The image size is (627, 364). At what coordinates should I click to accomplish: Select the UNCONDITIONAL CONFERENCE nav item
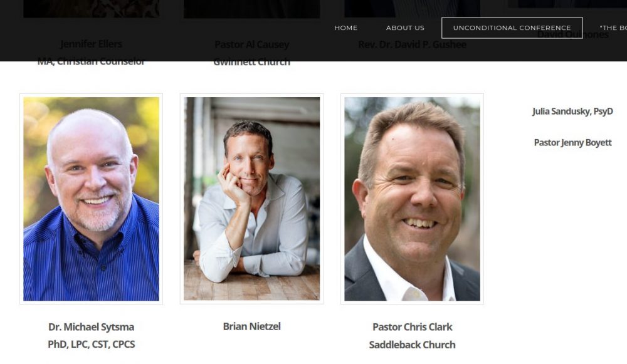click(x=512, y=28)
